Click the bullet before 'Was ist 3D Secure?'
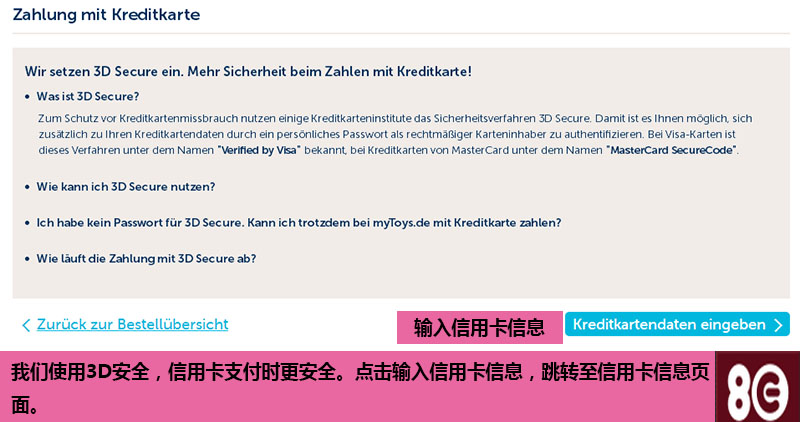Viewport: 800px width, 422px height. pyautogui.click(x=28, y=97)
